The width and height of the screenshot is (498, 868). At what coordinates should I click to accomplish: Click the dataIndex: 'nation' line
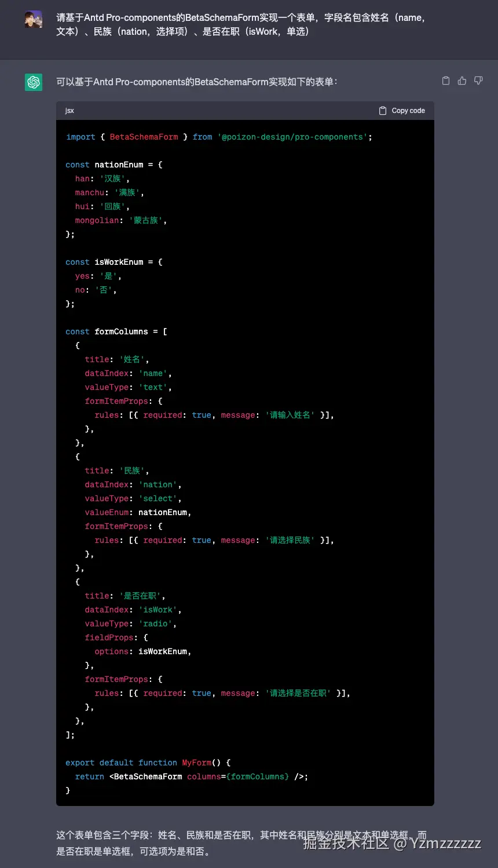pos(133,484)
